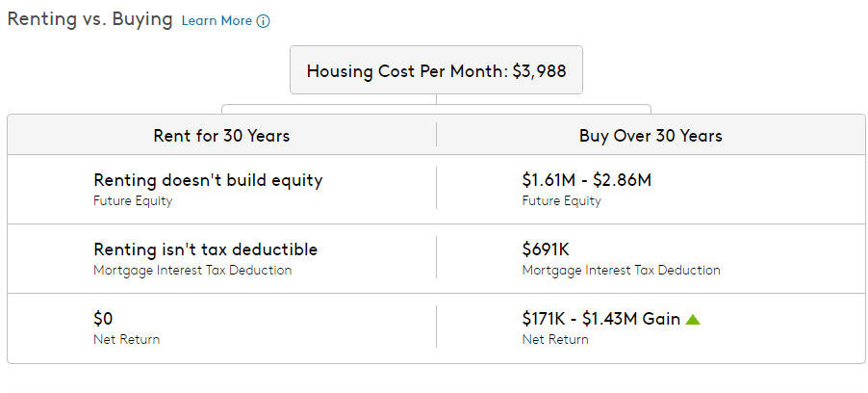868x393 pixels.
Task: Select the Buy Over 30 Years header
Action: [x=651, y=136]
